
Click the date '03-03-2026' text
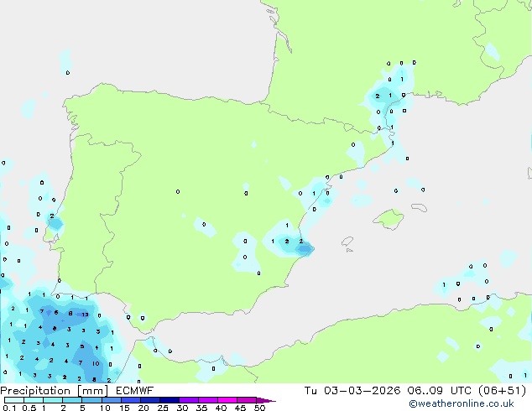[x=362, y=390]
